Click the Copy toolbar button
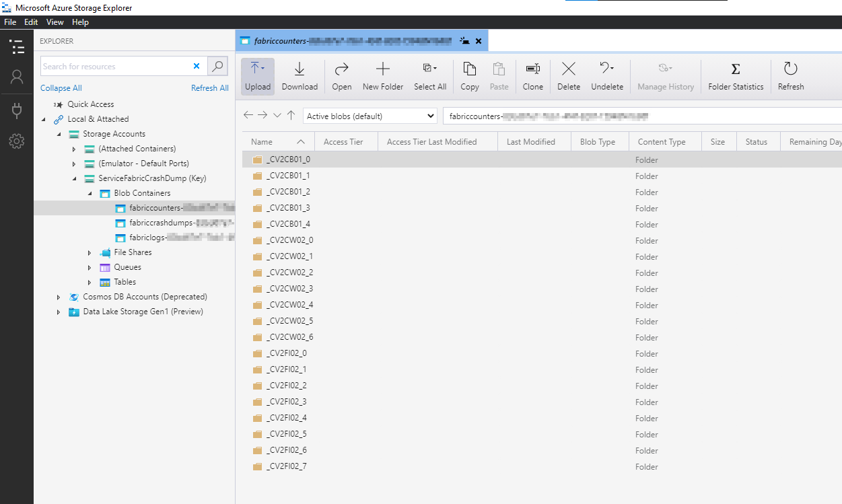 point(470,76)
